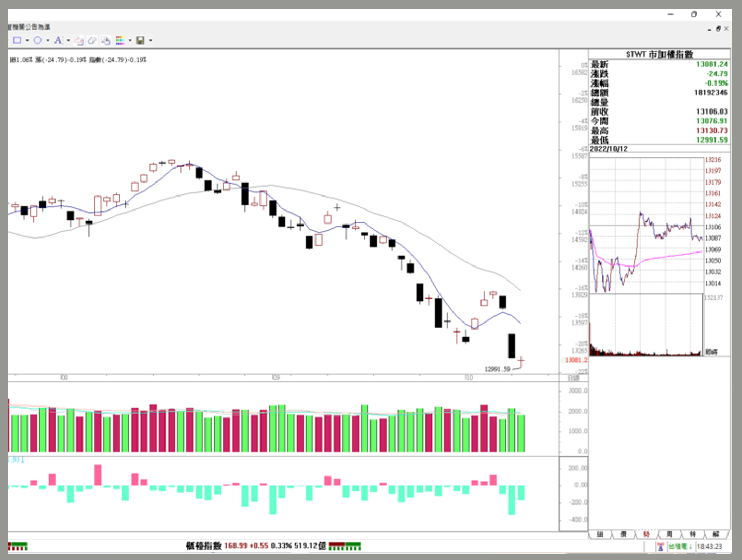Click the copy drawing objects icon
The height and width of the screenshot is (560, 742).
coord(78,40)
